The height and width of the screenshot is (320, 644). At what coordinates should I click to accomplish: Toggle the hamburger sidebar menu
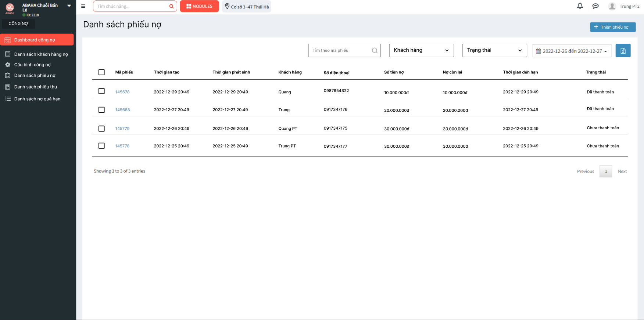click(83, 6)
